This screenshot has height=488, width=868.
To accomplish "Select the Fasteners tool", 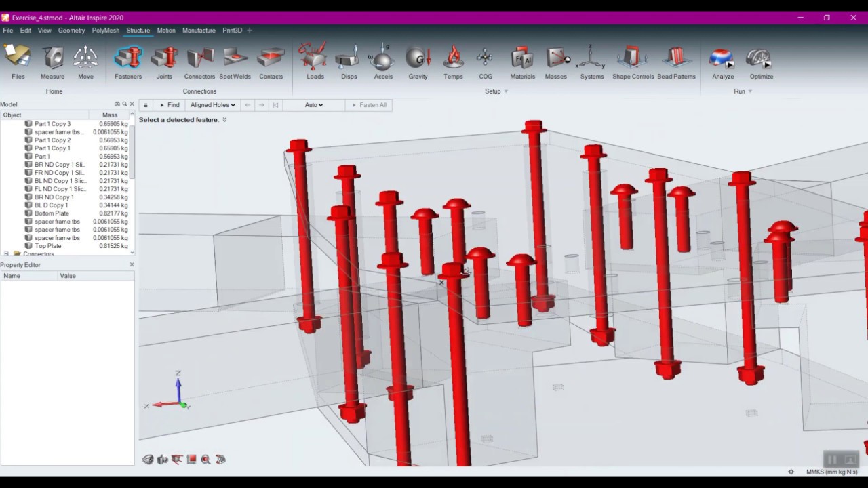I will [x=128, y=62].
